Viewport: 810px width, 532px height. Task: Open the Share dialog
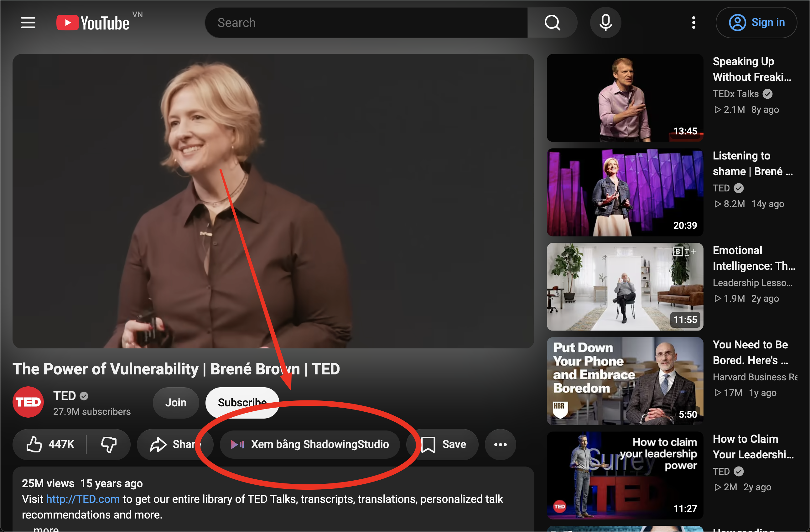(x=175, y=444)
